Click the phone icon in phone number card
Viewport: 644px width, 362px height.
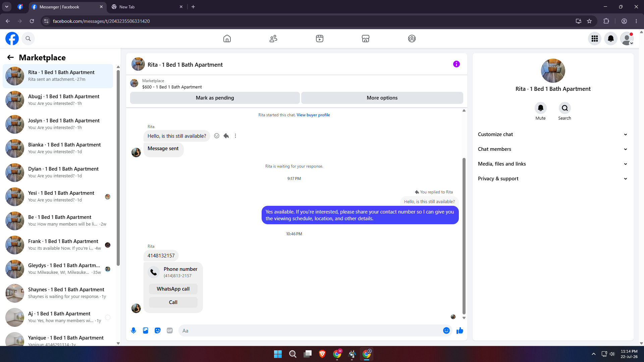pos(154,272)
